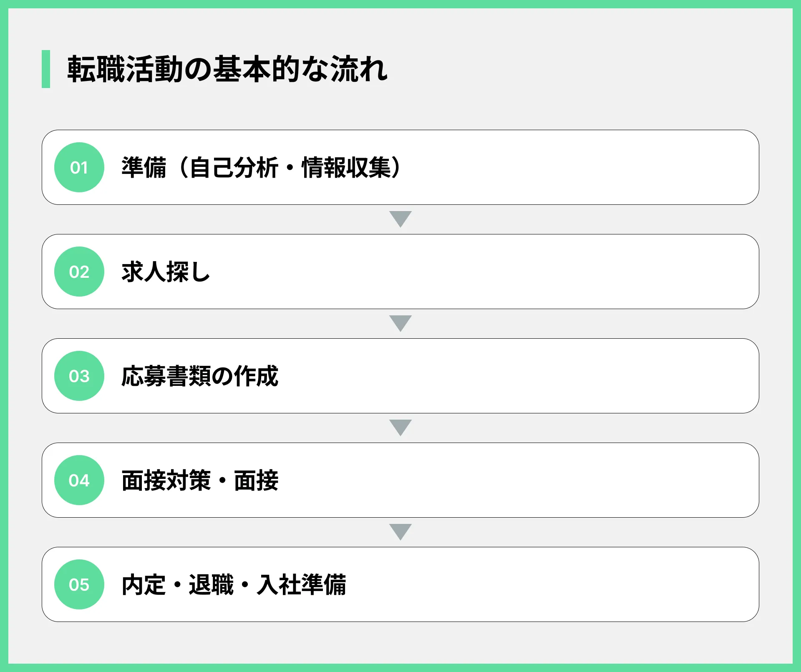
Task: Click 退職 in step 05
Action: click(211, 585)
